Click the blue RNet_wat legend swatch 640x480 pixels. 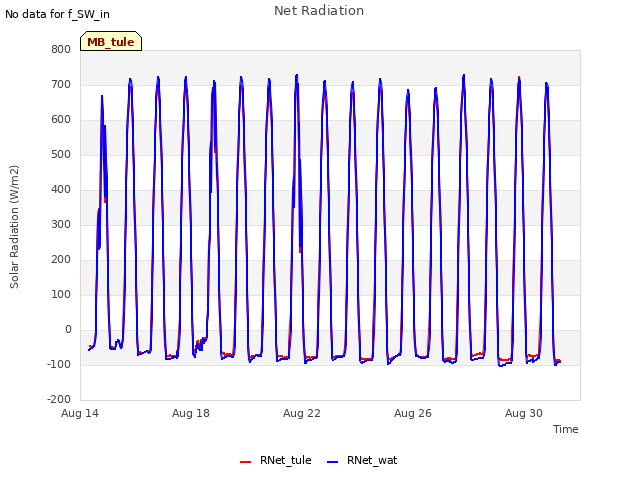333,462
